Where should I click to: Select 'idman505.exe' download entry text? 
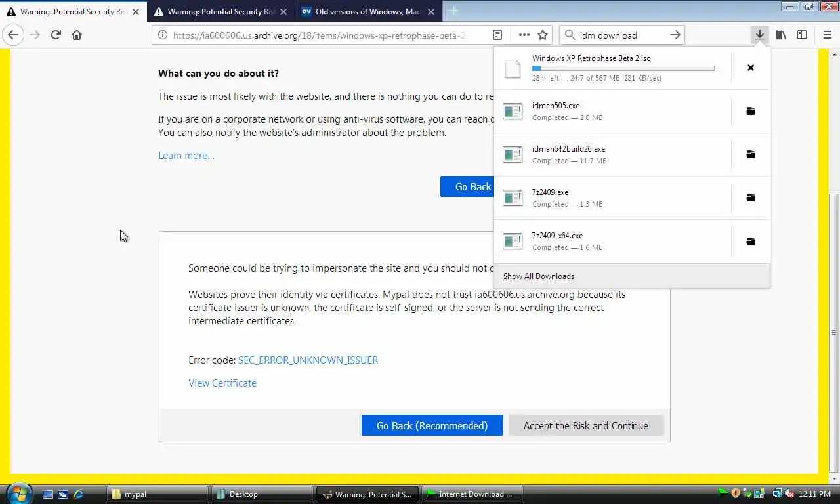pos(556,106)
